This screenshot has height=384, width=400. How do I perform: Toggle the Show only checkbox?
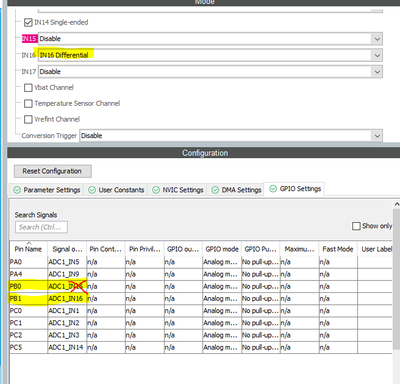tap(356, 226)
